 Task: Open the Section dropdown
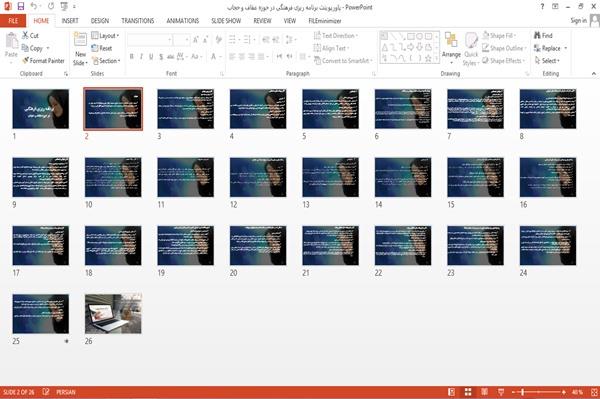tap(106, 60)
